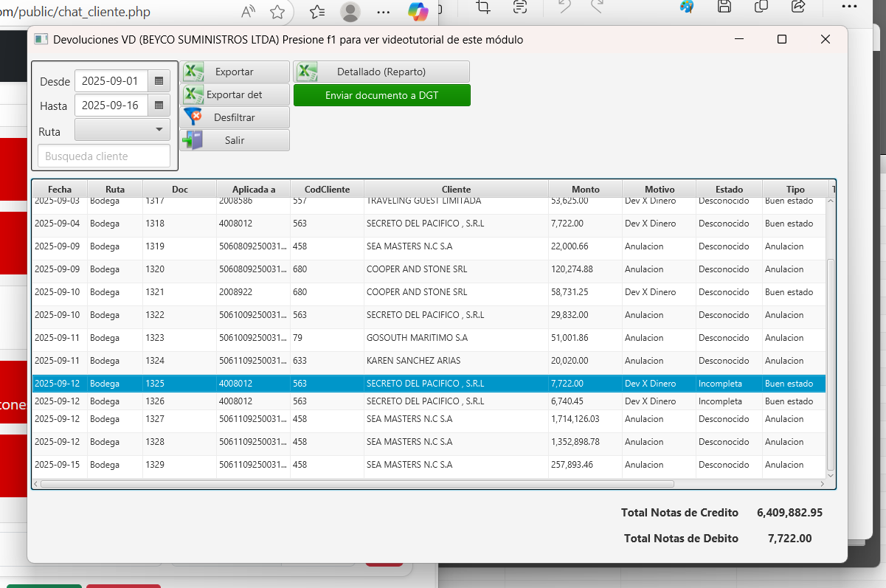This screenshot has width=886, height=588.
Task: Click the Busqueda cliente search field
Action: [104, 156]
